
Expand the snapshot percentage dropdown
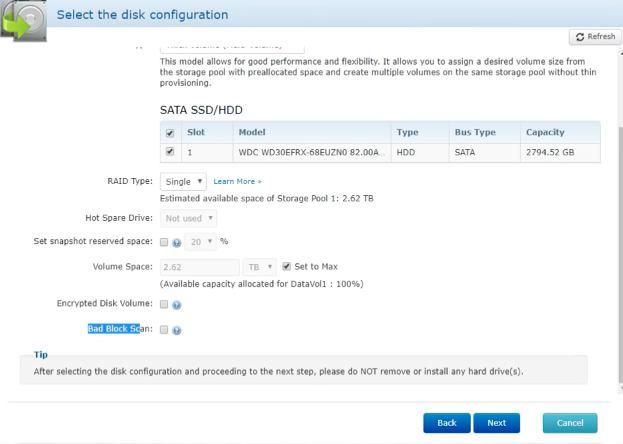pyautogui.click(x=200, y=242)
